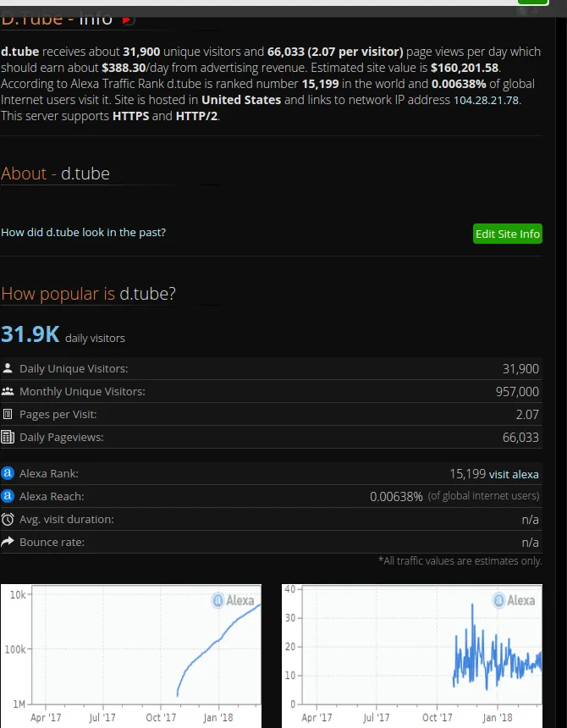Viewport: 567px width, 728px height.
Task: Click the 957,000 monthly visitors value
Action: [517, 391]
